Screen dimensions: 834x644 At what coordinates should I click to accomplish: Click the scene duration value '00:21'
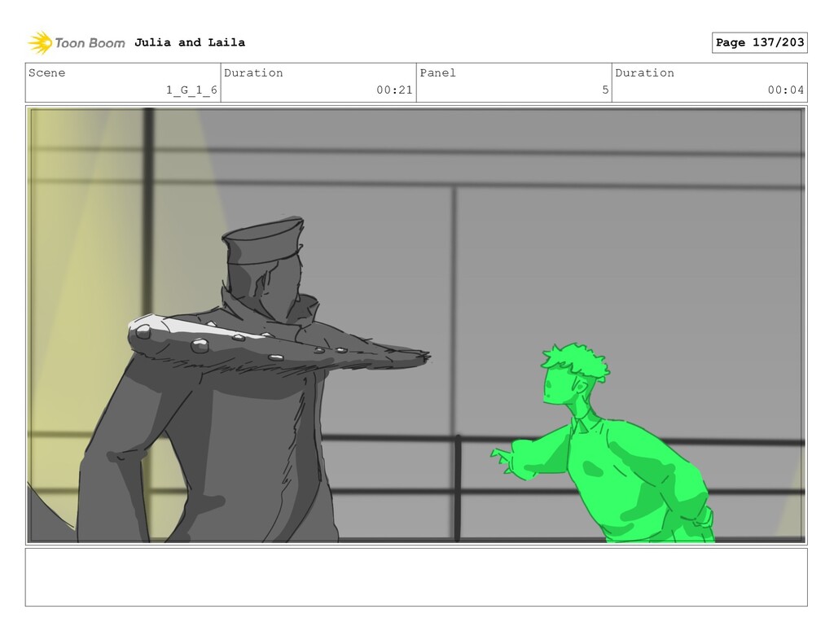[x=394, y=90]
